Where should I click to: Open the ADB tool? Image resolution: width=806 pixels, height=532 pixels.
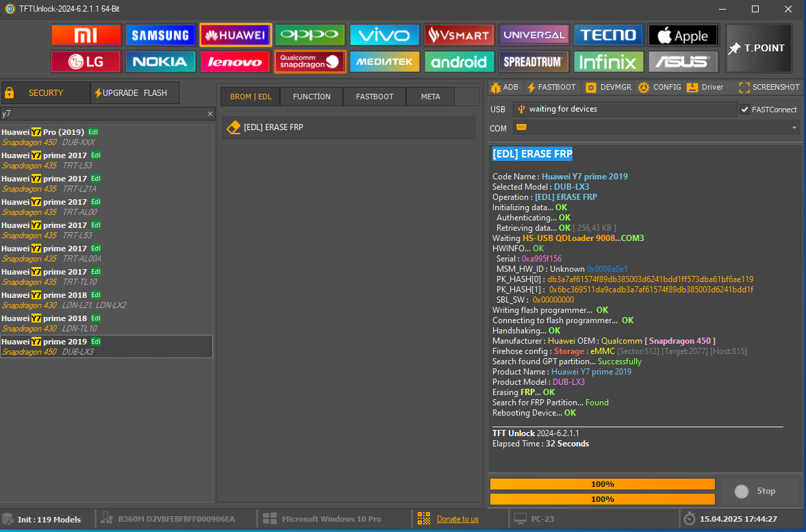coord(504,88)
